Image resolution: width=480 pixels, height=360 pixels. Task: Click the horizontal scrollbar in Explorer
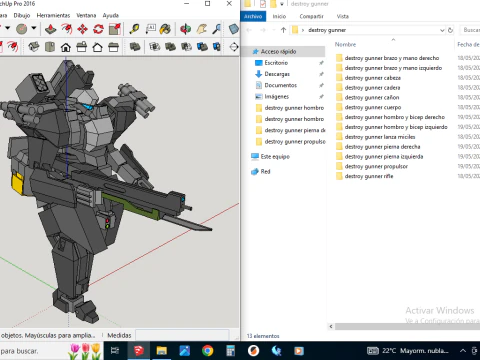[407, 326]
